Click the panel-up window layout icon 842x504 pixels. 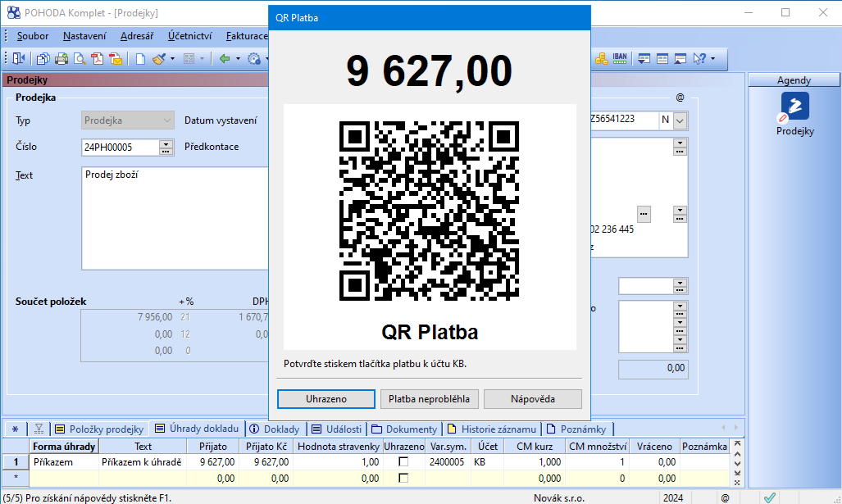pyautogui.click(x=680, y=58)
